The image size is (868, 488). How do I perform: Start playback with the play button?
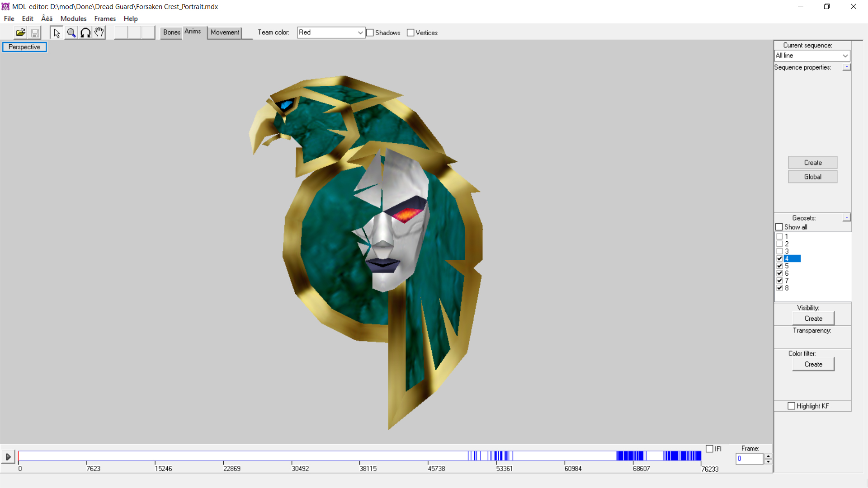coord(8,457)
